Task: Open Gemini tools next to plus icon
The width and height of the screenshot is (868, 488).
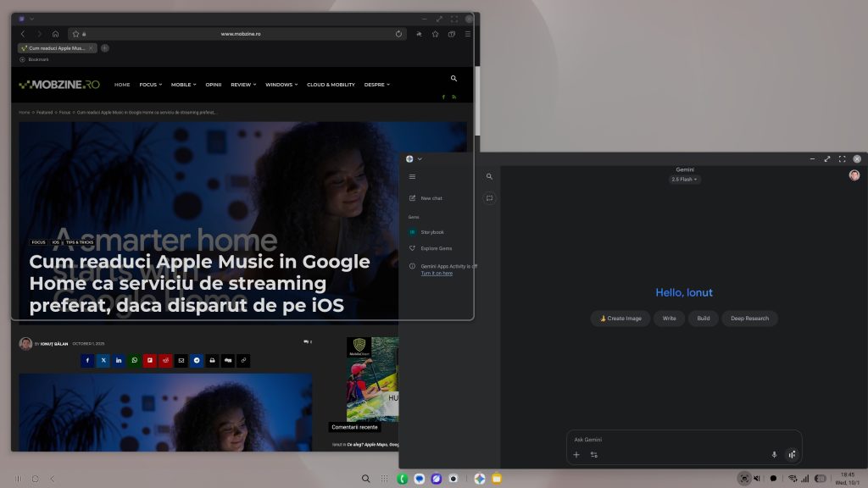Action: point(594,455)
